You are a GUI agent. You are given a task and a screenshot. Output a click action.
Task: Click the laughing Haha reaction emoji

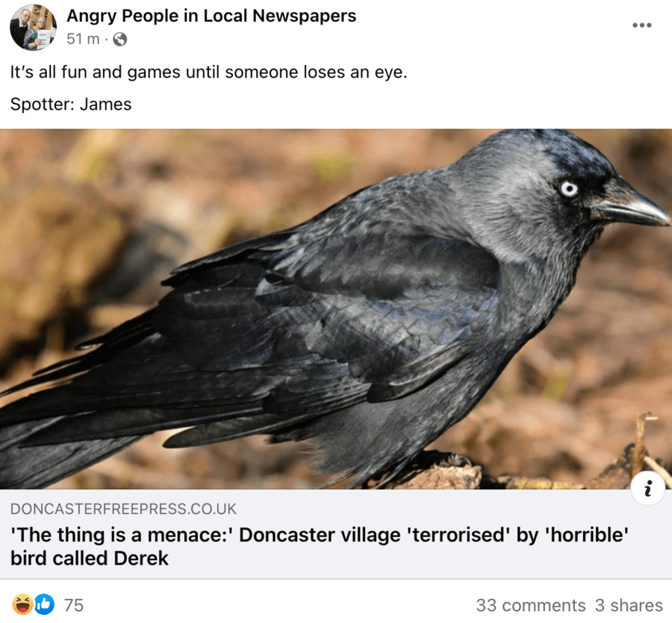pos(22,604)
